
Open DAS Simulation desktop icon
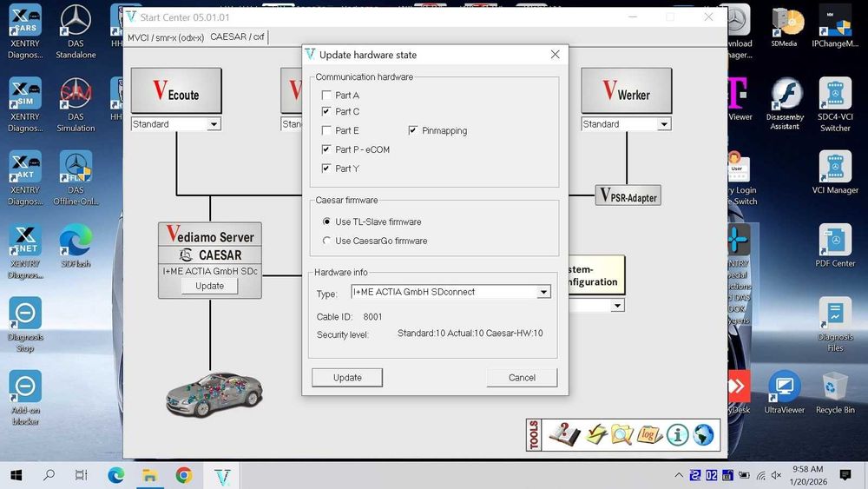76,105
